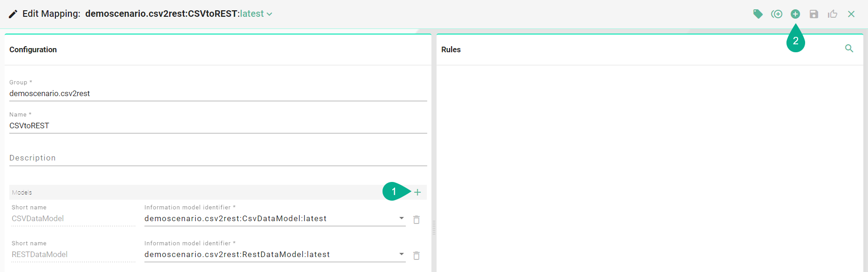Close the Edit Mapping editor
868x272 pixels.
tap(851, 14)
